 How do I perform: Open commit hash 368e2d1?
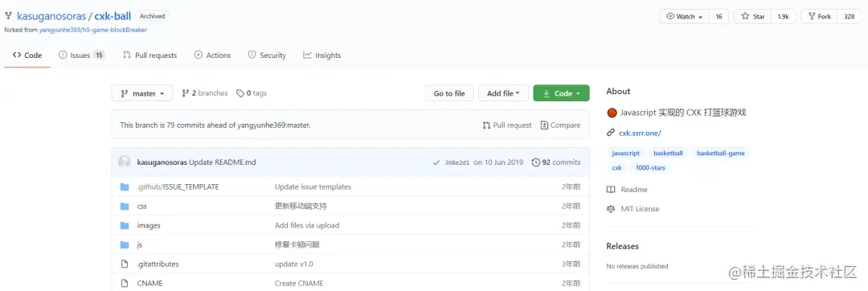[457, 162]
